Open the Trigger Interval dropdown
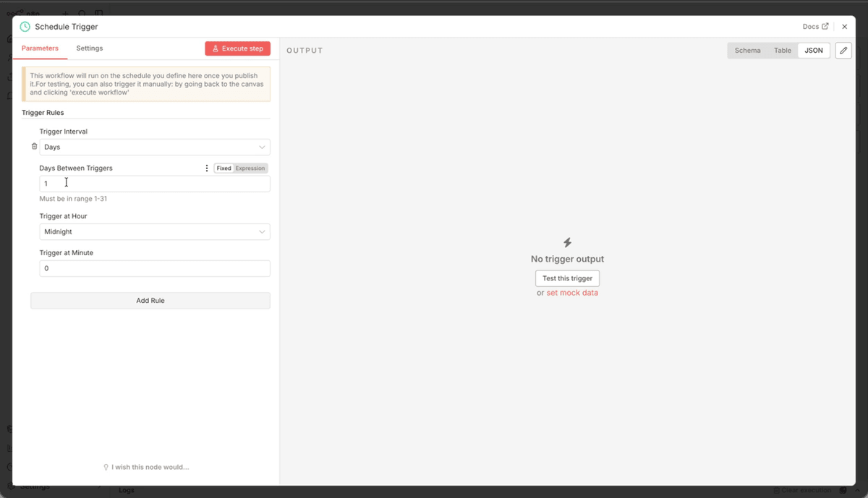 coord(154,147)
